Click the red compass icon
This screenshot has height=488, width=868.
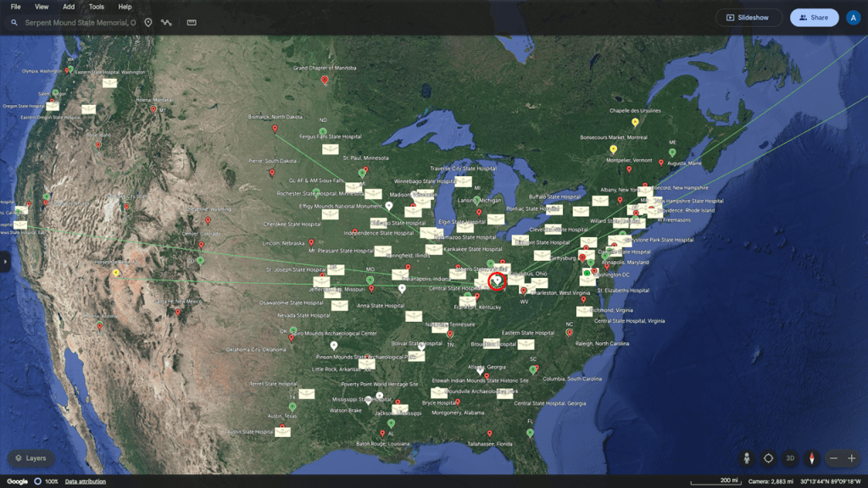tap(812, 458)
